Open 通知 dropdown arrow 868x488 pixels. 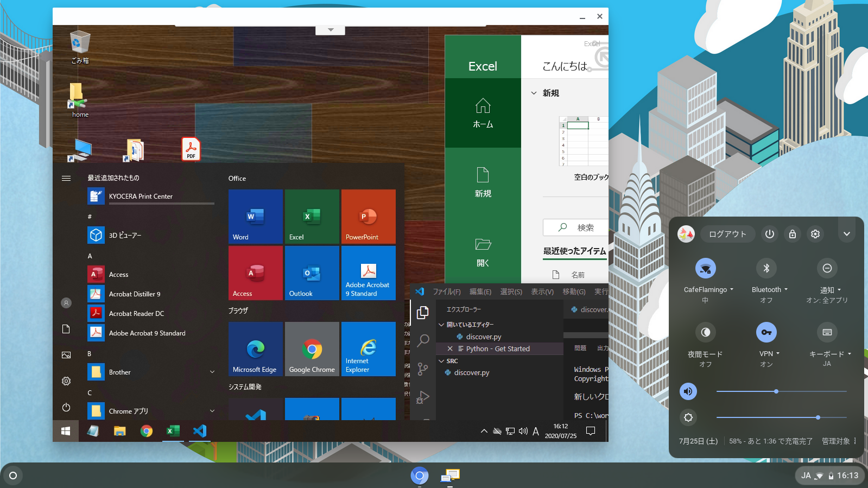pos(839,290)
